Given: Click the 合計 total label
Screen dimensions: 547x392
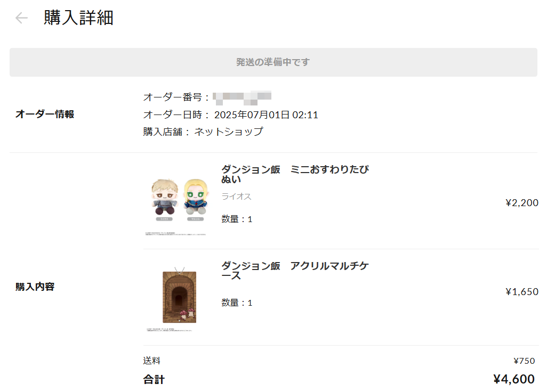Looking at the screenshot, I should [x=154, y=379].
